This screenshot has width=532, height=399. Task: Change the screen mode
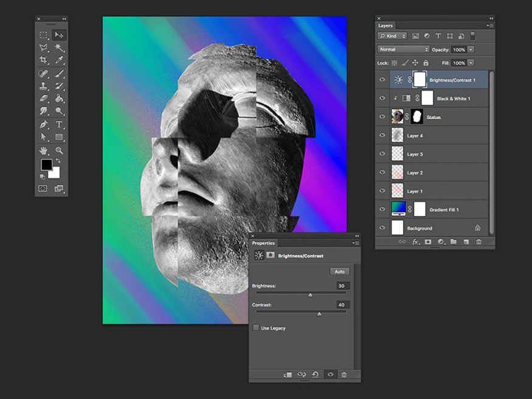(x=59, y=189)
